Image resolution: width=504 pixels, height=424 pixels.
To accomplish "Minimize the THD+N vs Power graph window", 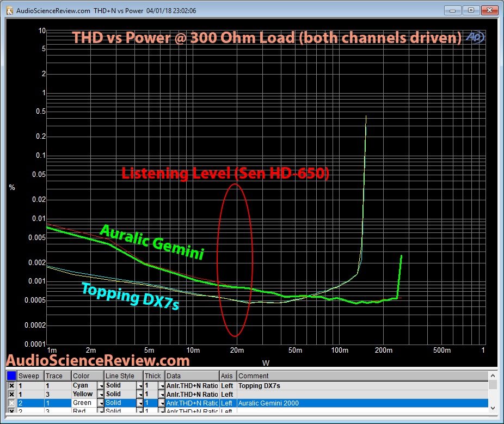I will pos(453,10).
